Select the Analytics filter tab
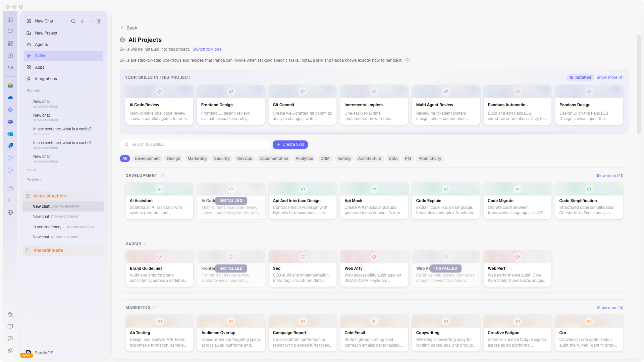Screen dimensions: 644x362 304,159
